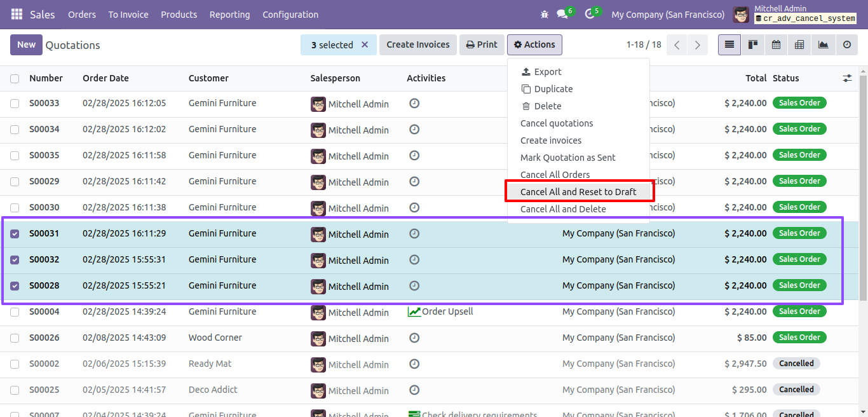Image resolution: width=868 pixels, height=417 pixels.
Task: Switch to Calendar view
Action: pyautogui.click(x=776, y=44)
